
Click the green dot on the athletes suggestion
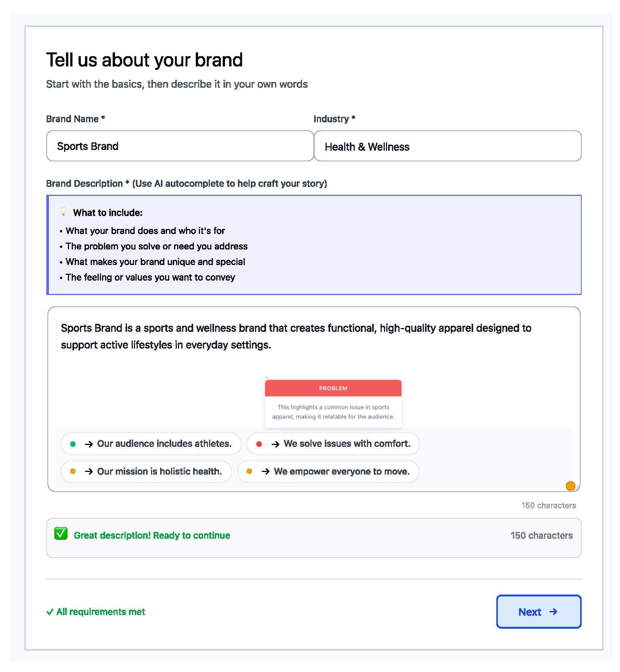tap(73, 444)
